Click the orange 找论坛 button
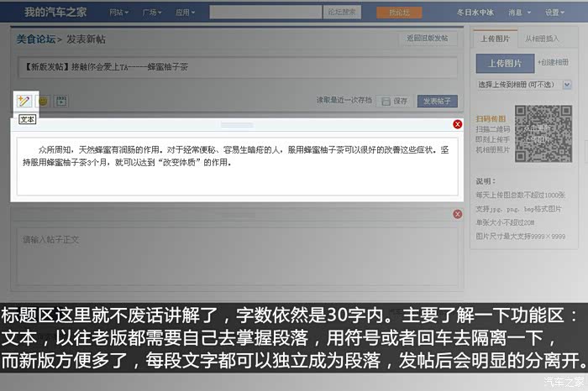Image resolution: width=588 pixels, height=391 pixels. (x=399, y=13)
